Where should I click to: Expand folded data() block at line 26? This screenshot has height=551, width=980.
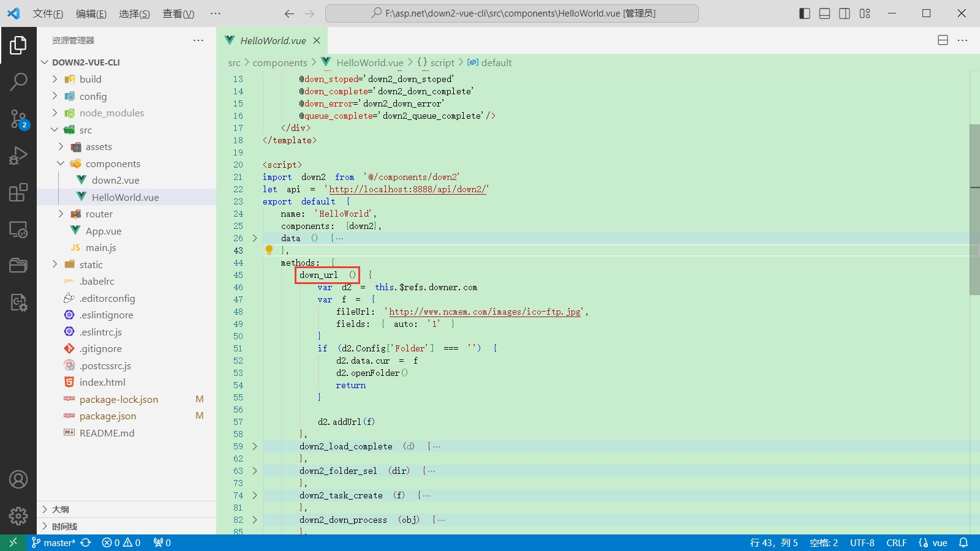255,238
